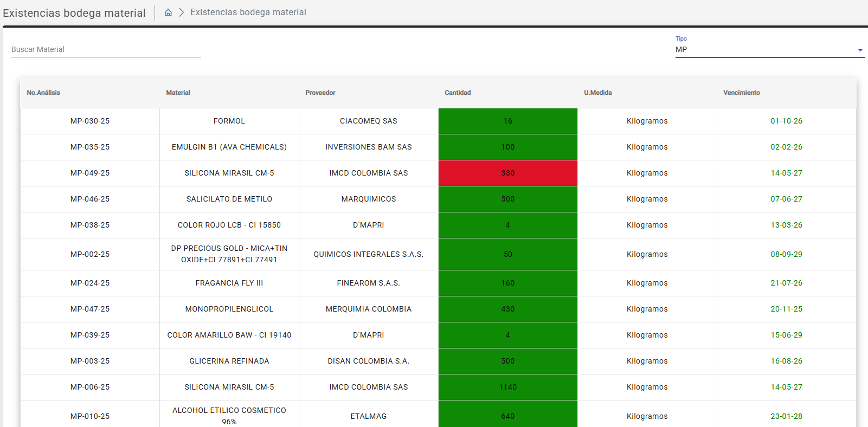Sort by Vencimiento column header
This screenshot has height=427, width=868.
[x=741, y=93]
